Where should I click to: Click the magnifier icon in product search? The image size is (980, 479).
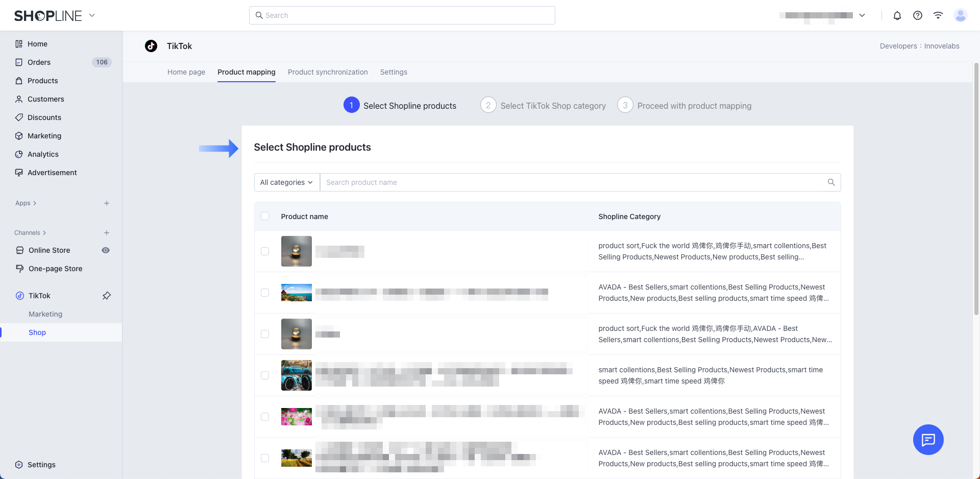pos(831,182)
